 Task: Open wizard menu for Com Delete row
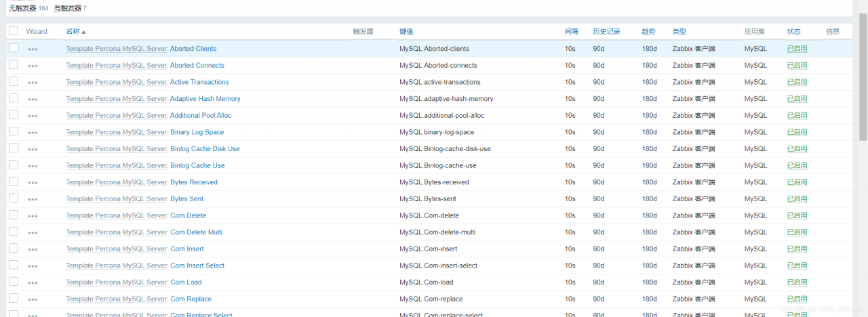click(33, 216)
